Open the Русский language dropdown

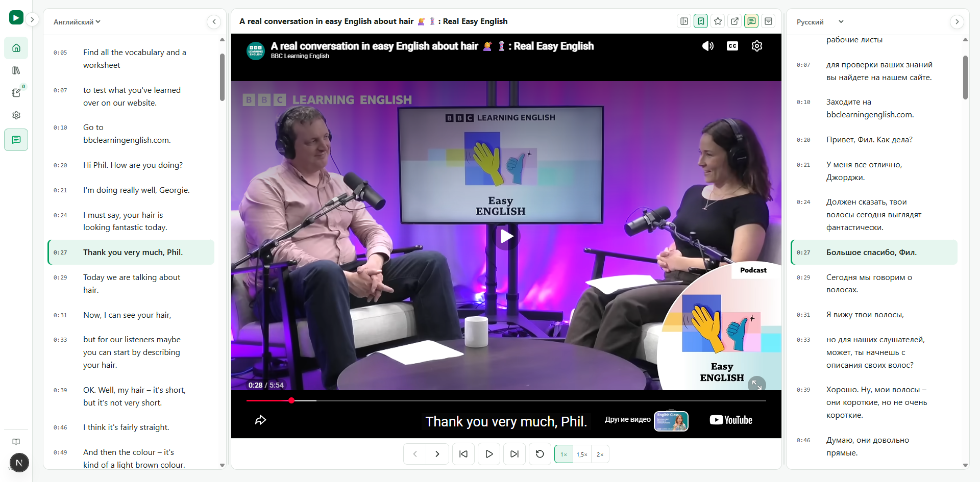[x=820, y=22]
